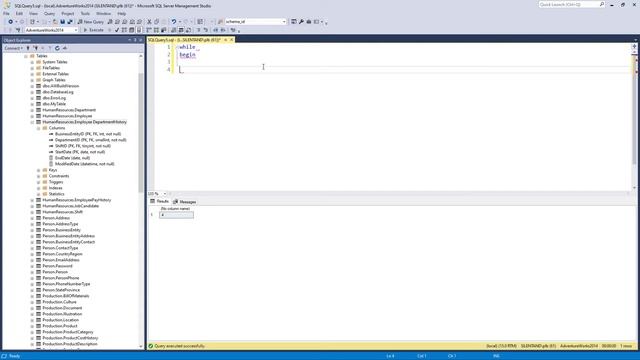Click the Disconnect icon in Object Explorer
Screen dimensions: 640x360
point(36,48)
